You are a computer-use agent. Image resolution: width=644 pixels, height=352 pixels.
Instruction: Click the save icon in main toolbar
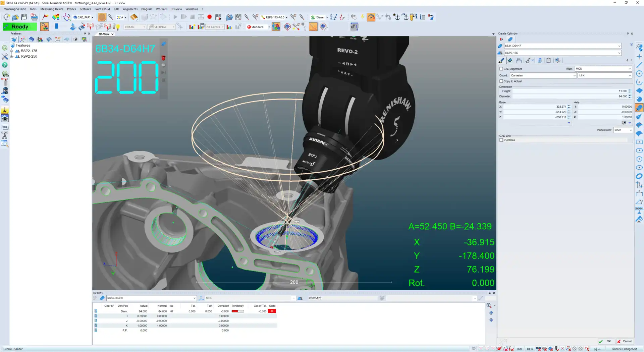click(24, 17)
